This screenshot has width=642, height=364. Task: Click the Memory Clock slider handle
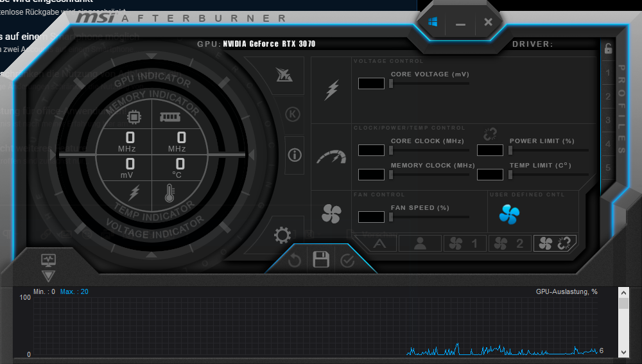pos(391,175)
